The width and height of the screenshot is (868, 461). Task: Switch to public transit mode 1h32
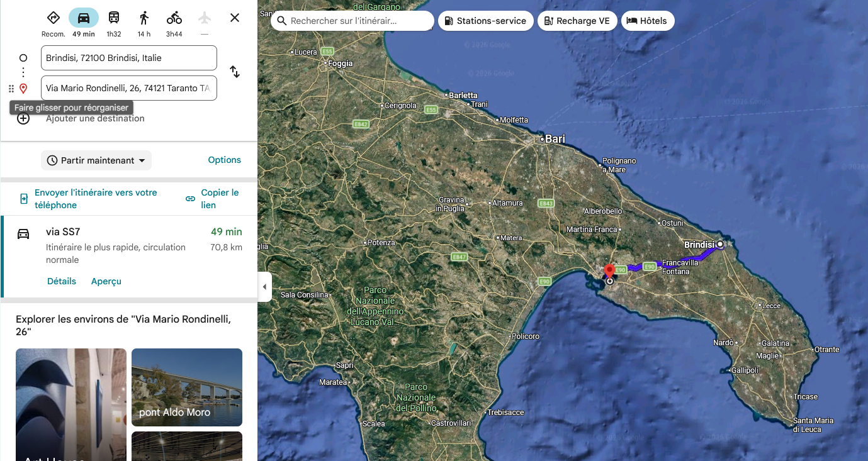coord(114,18)
